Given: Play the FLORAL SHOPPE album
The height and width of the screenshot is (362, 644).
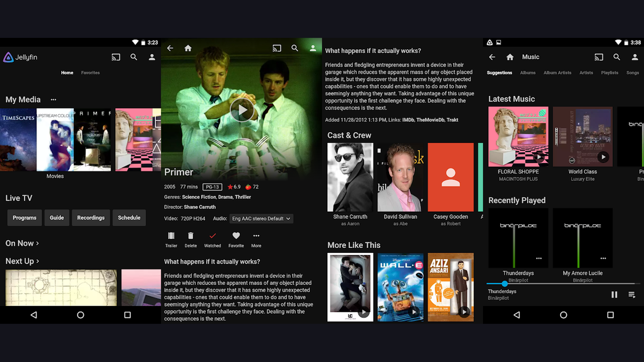Looking at the screenshot, I should coord(539,157).
